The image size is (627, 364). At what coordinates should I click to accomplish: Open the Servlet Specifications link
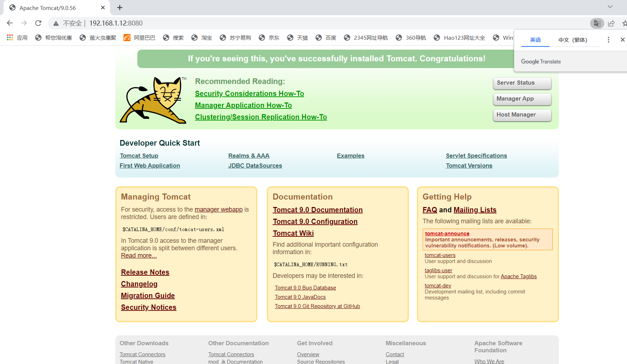click(476, 156)
